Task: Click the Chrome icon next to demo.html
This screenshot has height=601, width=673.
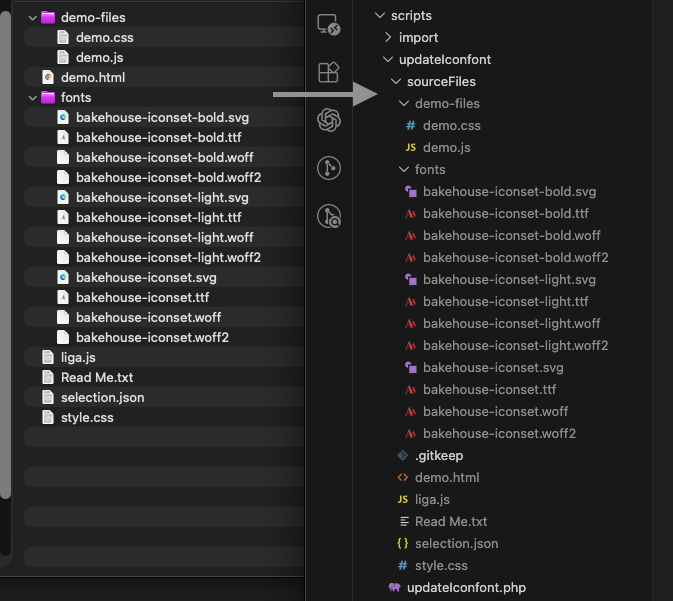Action: click(47, 78)
